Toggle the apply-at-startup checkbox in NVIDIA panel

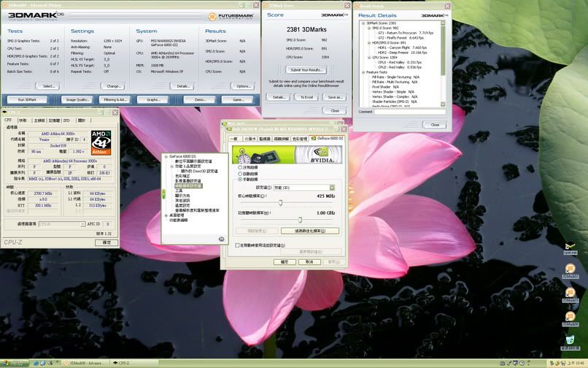point(237,245)
